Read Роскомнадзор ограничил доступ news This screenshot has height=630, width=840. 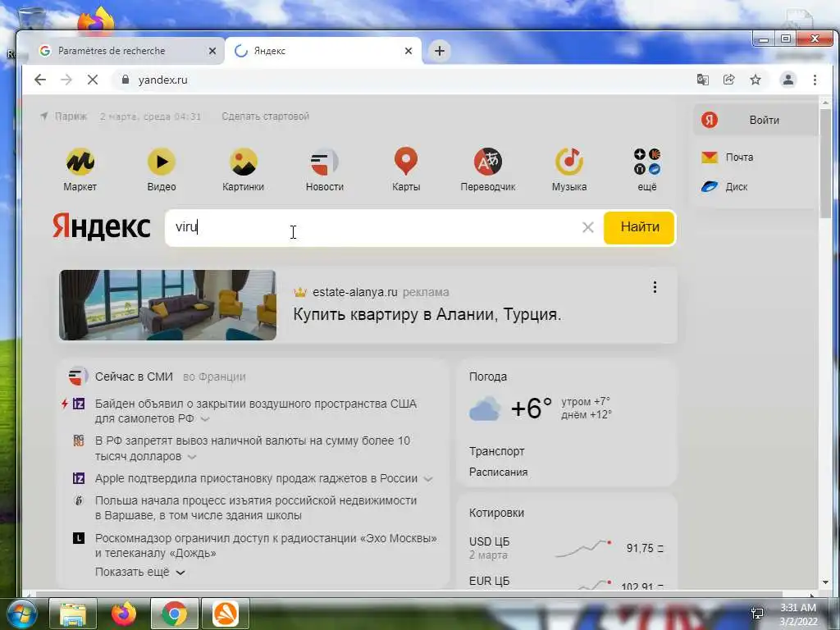coord(266,546)
